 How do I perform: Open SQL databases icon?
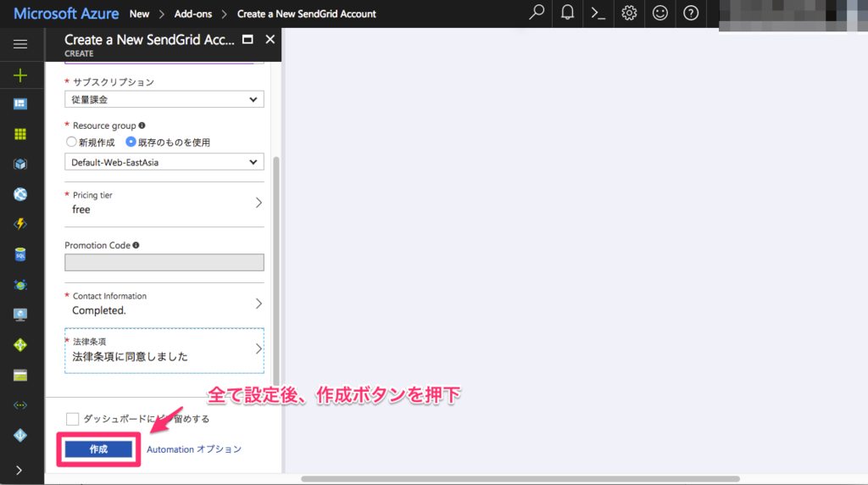20,254
